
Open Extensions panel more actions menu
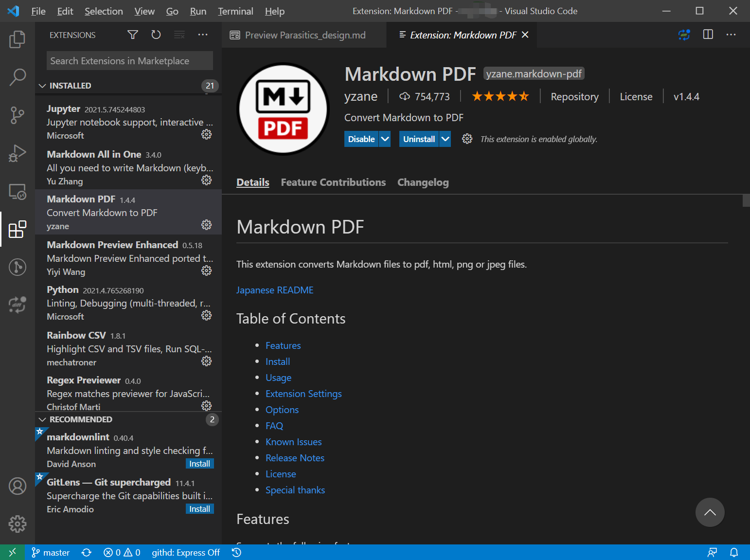pyautogui.click(x=203, y=35)
